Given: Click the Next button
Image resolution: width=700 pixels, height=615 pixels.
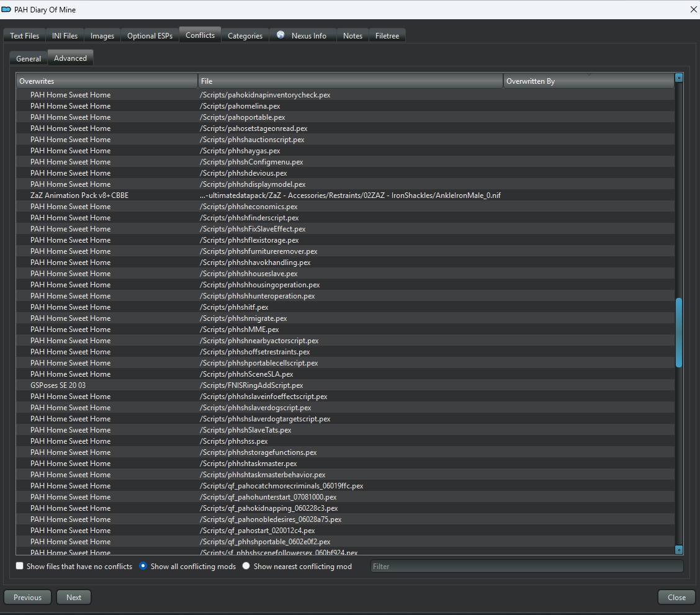Looking at the screenshot, I should click(x=74, y=597).
